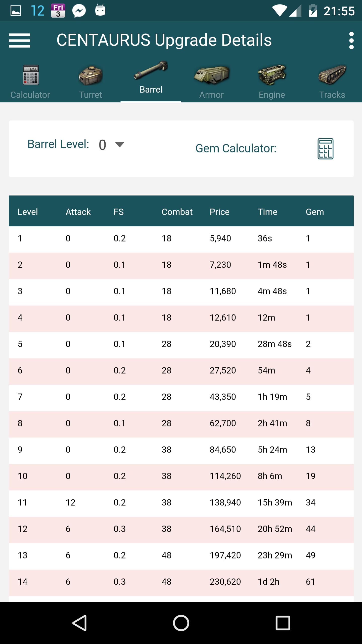Viewport: 362px width, 644px height.
Task: Tap the Calculator tab icon
Action: (x=30, y=75)
